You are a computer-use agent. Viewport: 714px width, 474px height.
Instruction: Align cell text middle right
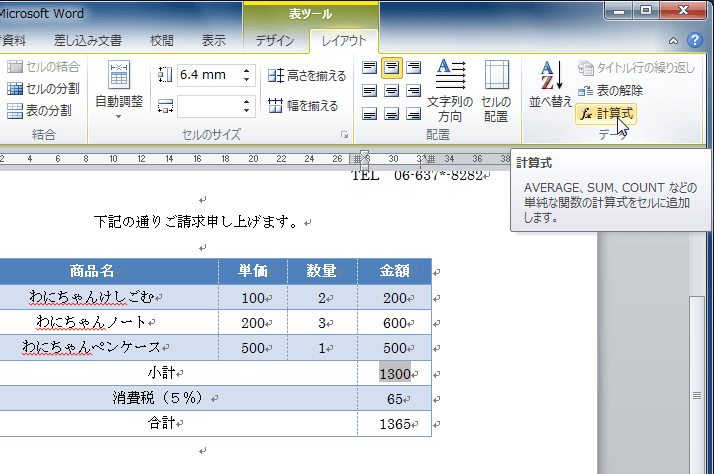tap(413, 91)
